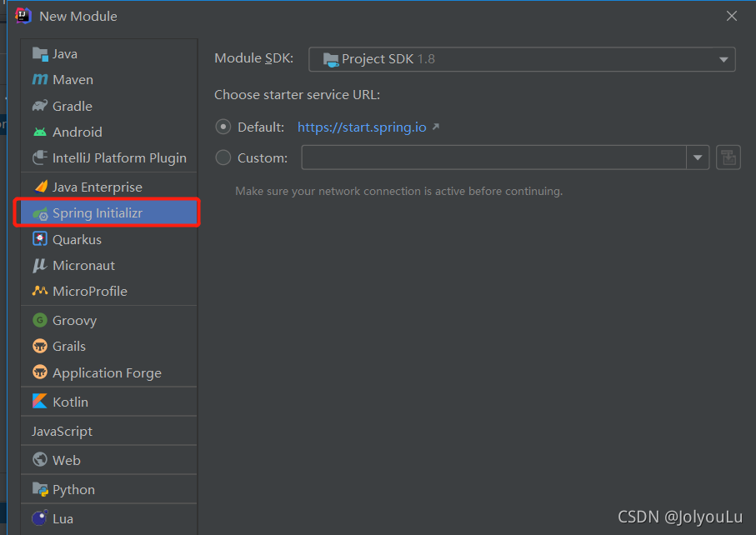Choose Gradle module type label
Image resolution: width=756 pixels, height=535 pixels.
tap(73, 106)
